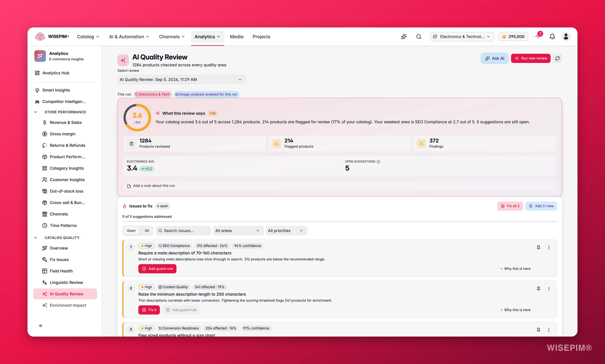This screenshot has height=364, width=605.
Task: Click Run new review button
Action: pyautogui.click(x=531, y=58)
